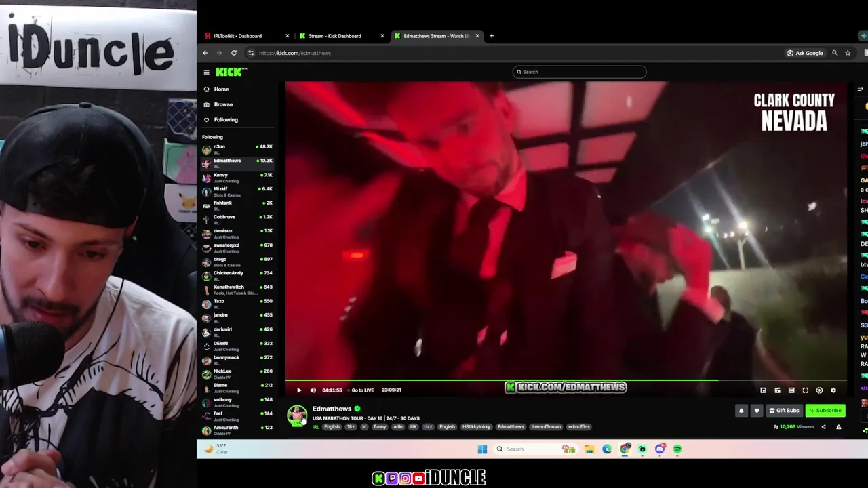The image size is (868, 488).
Task: Subscribe to Edmatthews channel
Action: (825, 411)
